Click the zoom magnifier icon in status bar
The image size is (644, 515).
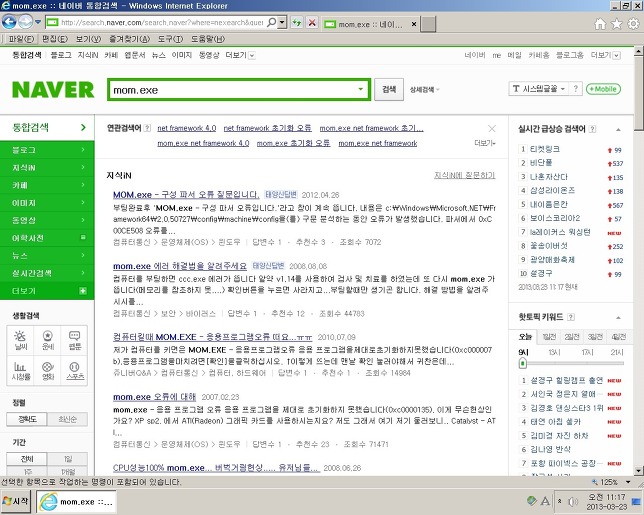pyautogui.click(x=595, y=482)
